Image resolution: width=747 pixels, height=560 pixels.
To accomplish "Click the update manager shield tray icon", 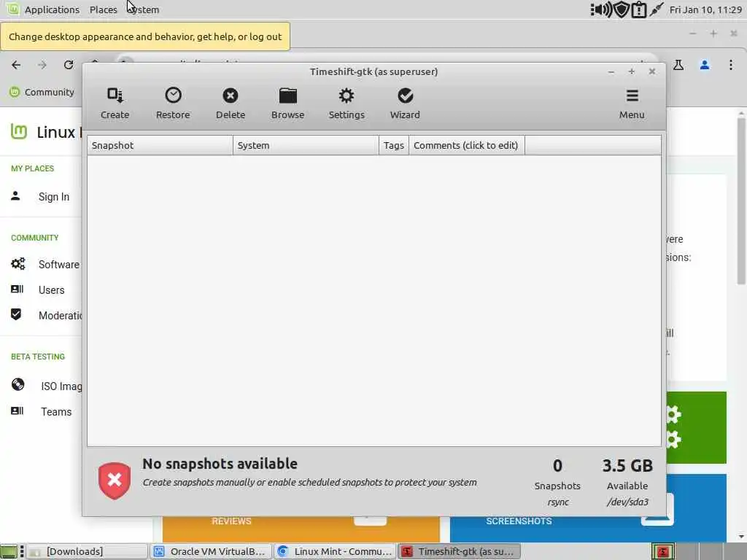I will [x=622, y=9].
